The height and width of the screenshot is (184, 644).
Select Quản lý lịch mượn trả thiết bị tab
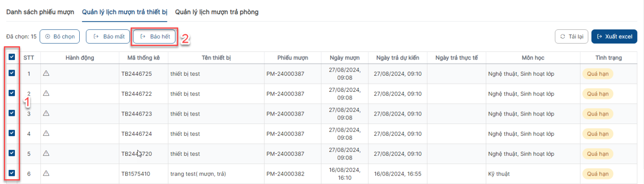pyautogui.click(x=125, y=12)
